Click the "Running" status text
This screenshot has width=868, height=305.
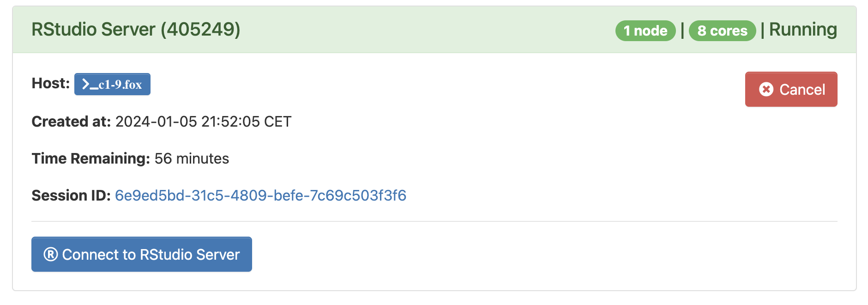(x=803, y=30)
